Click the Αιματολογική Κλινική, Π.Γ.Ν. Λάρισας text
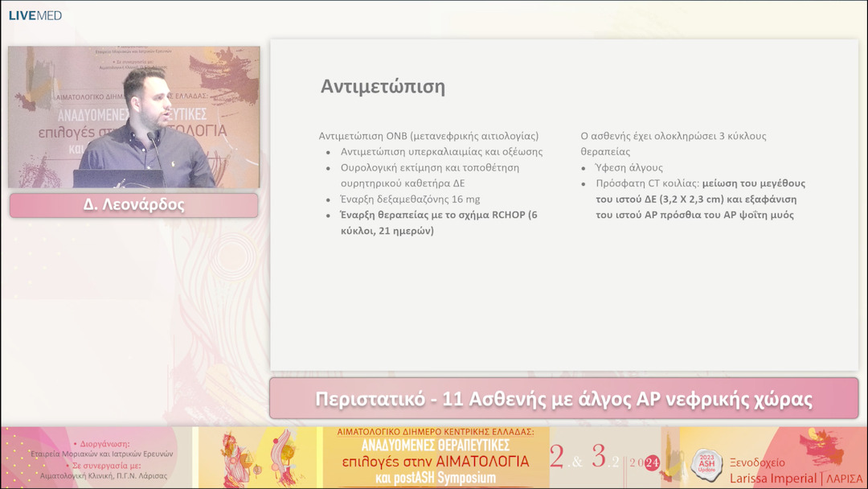This screenshot has height=489, width=868. pos(104,475)
